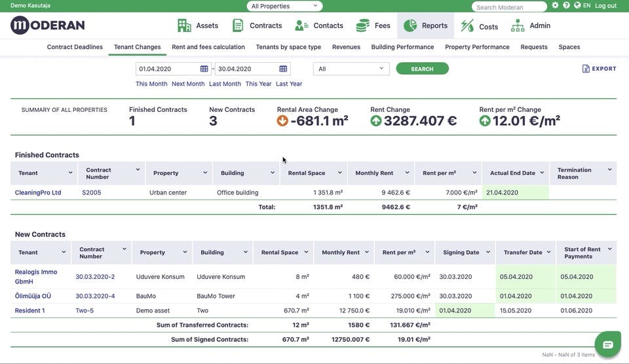Open end date calendar picker
Screen dimensions: 629x364
point(283,69)
